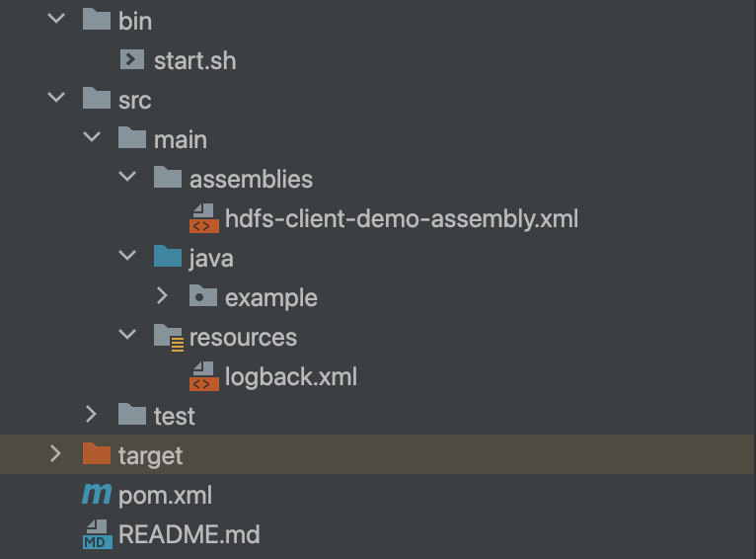Viewport: 756px width, 559px height.
Task: Expand the test folder chevron
Action: 92,415
